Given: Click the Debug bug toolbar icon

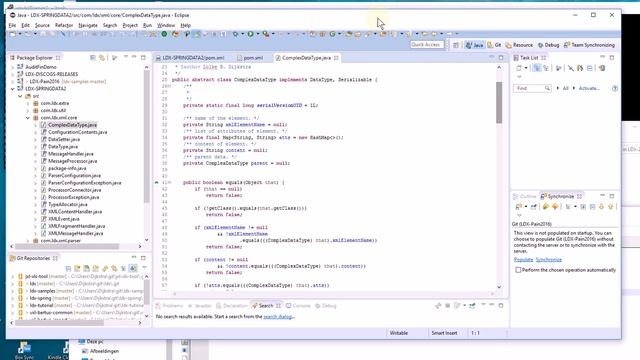Looking at the screenshot, I should pyautogui.click(x=236, y=34).
